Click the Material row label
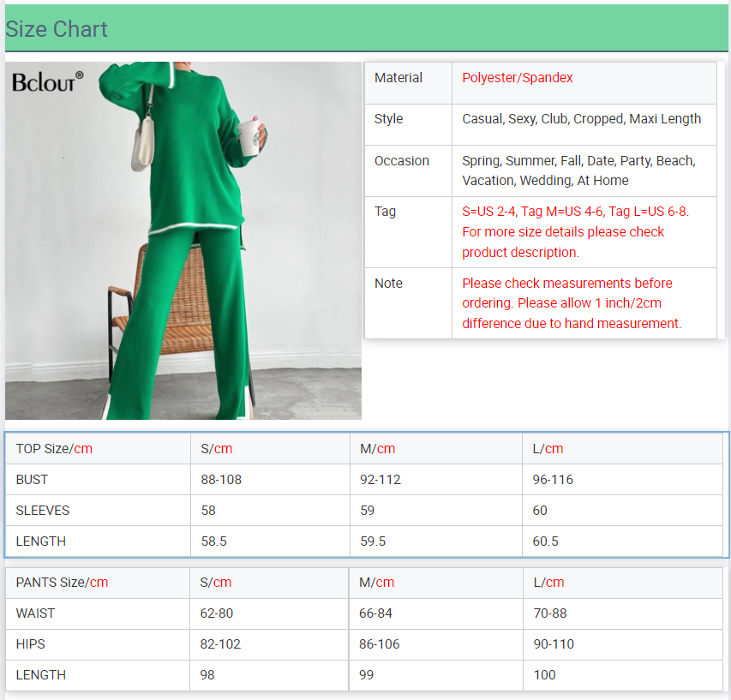Viewport: 731px width, 700px height. pos(398,78)
